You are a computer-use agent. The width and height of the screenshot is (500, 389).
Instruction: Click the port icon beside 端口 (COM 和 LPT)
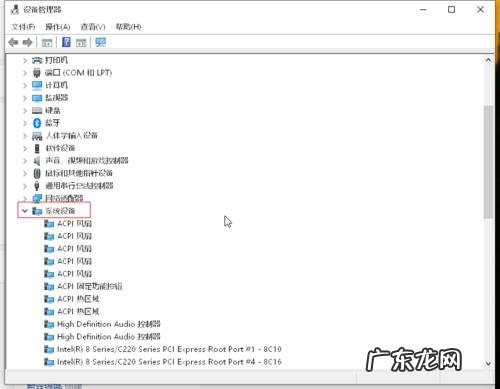(37, 73)
